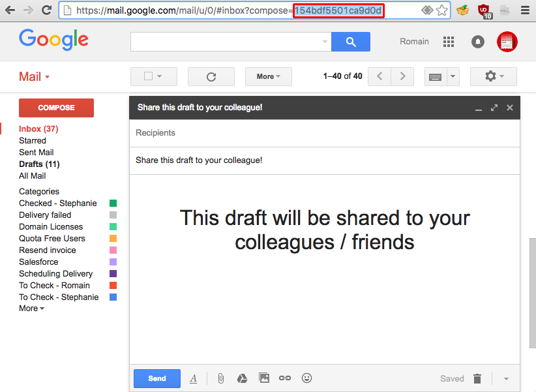The width and height of the screenshot is (536, 392).
Task: Open the Resend invoice label
Action: point(48,250)
